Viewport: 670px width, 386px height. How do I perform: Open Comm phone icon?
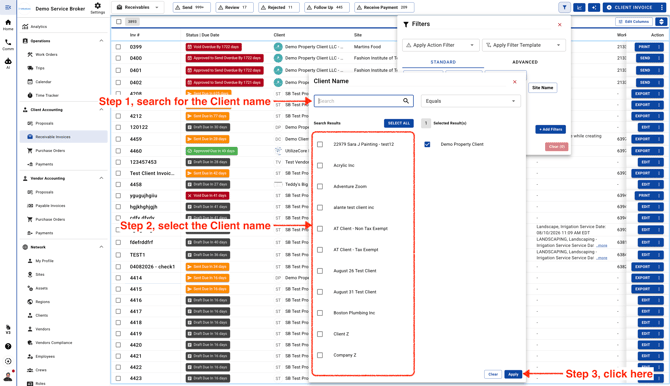[8, 44]
